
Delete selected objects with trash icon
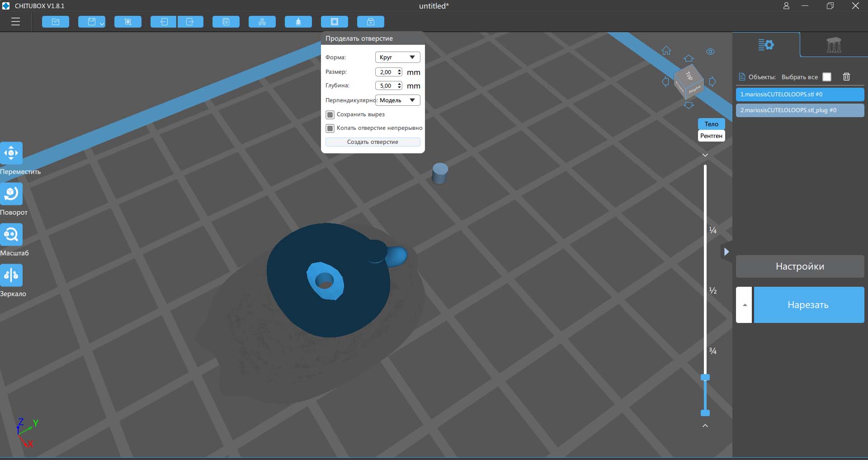pyautogui.click(x=846, y=77)
